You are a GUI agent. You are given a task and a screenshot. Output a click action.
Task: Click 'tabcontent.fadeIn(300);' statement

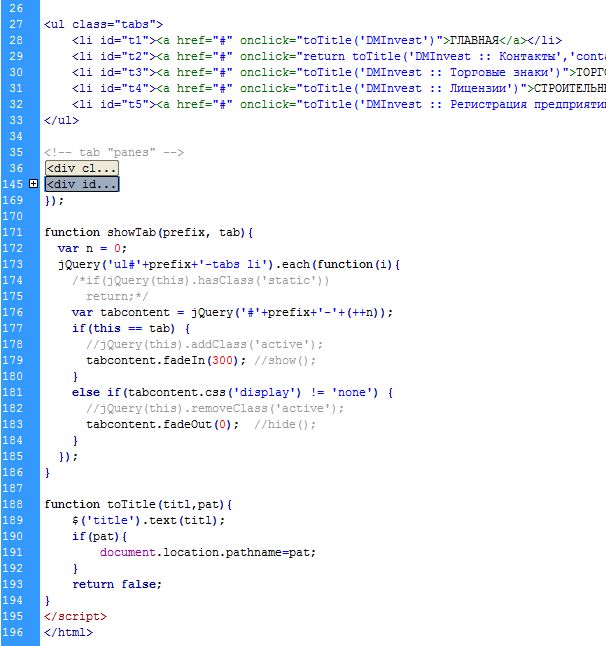tap(166, 360)
